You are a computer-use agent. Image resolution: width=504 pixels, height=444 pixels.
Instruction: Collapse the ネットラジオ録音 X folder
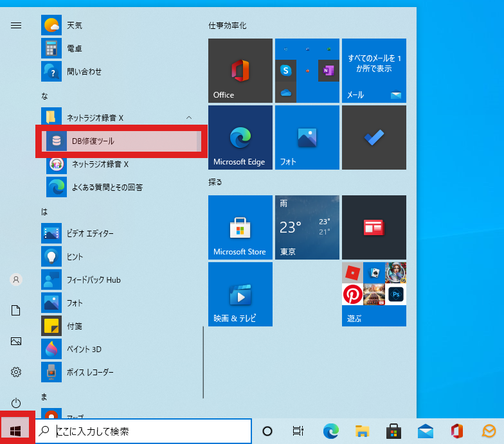188,118
